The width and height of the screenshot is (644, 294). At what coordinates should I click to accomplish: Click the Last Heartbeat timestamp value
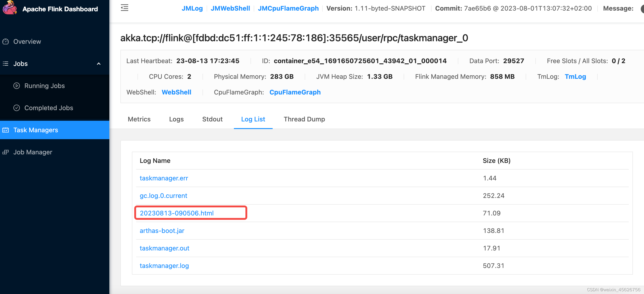[208, 61]
